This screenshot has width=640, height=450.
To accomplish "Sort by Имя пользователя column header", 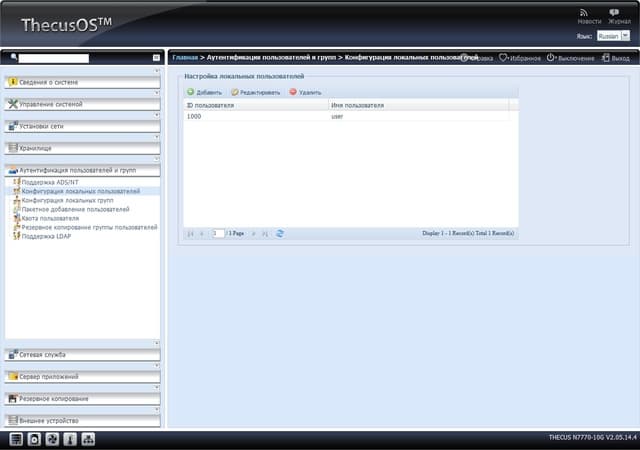I will click(418, 105).
